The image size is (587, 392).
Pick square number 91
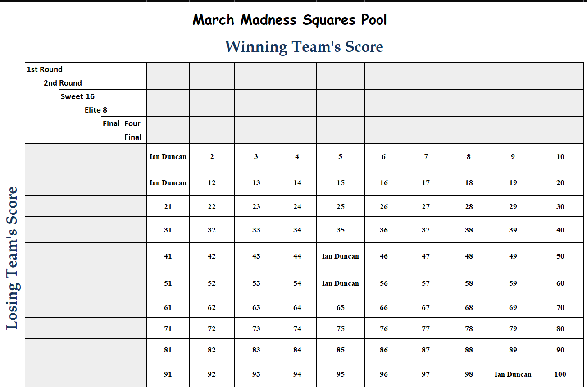[168, 374]
